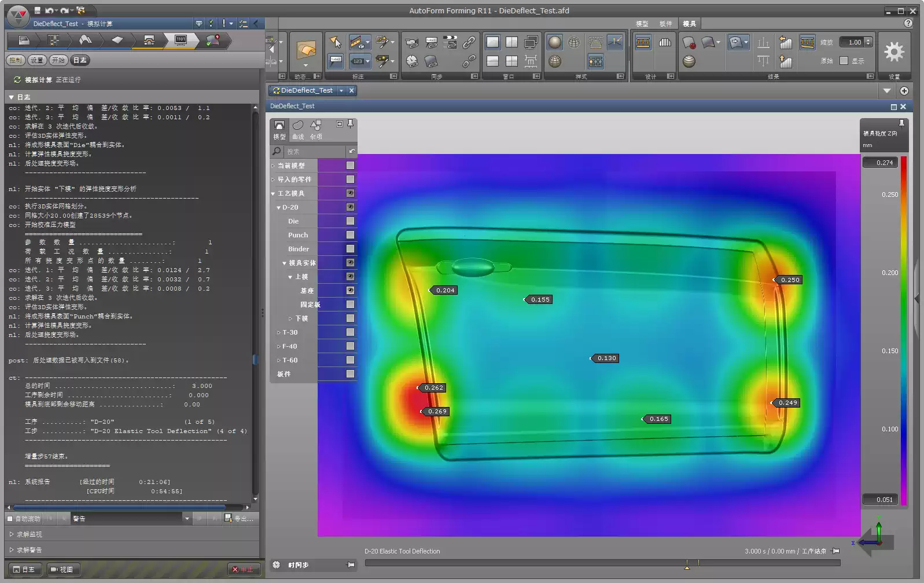The height and width of the screenshot is (583, 924).
Task: Click the settings gear icon in ribbon
Action: (x=894, y=52)
